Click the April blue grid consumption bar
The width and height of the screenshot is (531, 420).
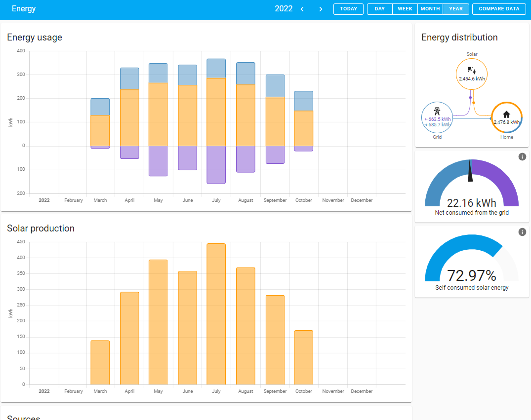(129, 79)
